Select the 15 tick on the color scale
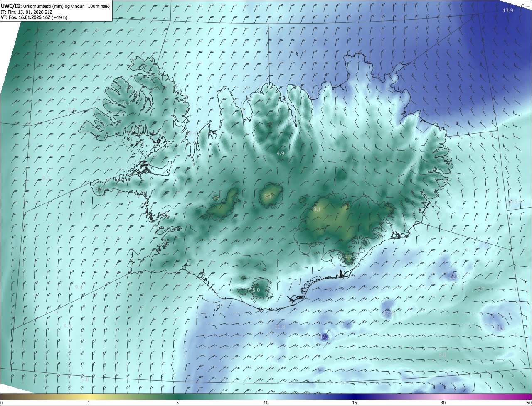Viewport: 532px width, 406px height. [x=355, y=403]
